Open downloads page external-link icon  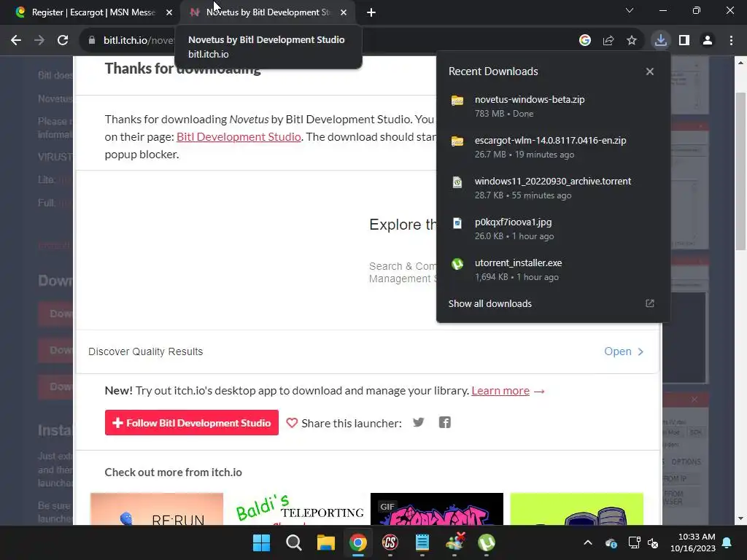click(x=649, y=304)
